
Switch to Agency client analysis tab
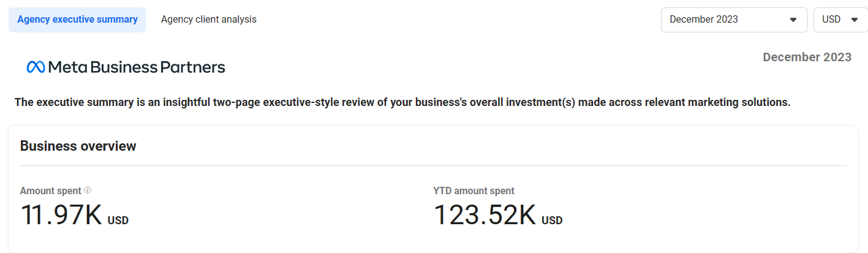click(x=208, y=20)
